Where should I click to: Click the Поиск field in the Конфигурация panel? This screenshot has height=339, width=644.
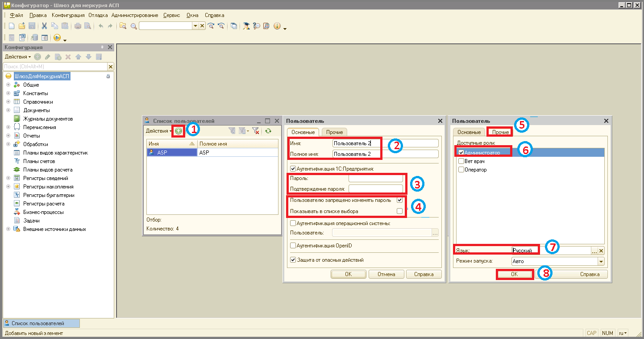pyautogui.click(x=55, y=67)
